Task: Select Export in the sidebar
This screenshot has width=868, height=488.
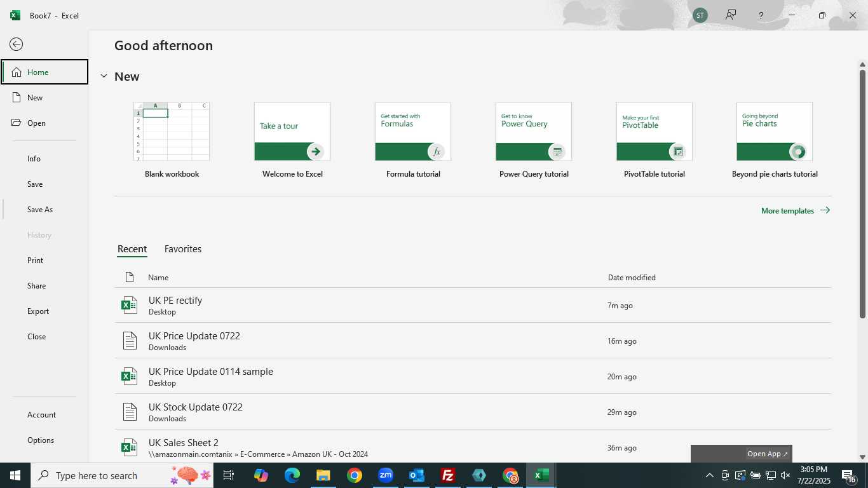Action: [44, 311]
